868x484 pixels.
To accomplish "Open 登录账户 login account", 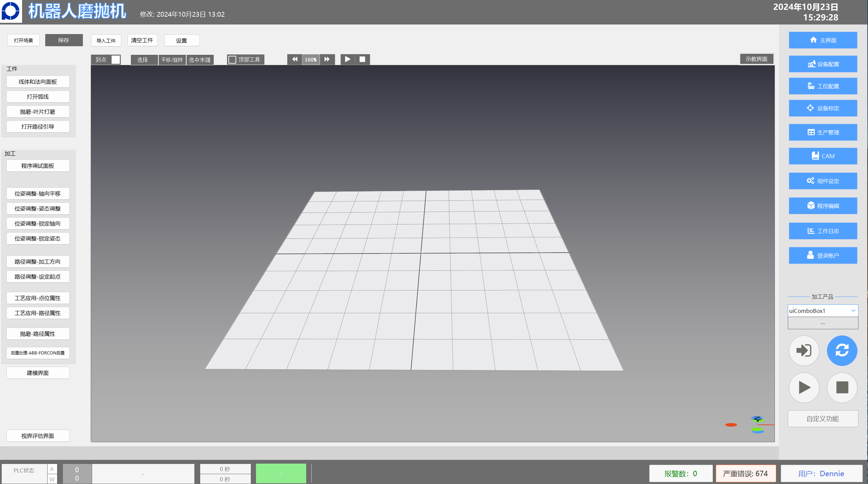I will [x=822, y=255].
